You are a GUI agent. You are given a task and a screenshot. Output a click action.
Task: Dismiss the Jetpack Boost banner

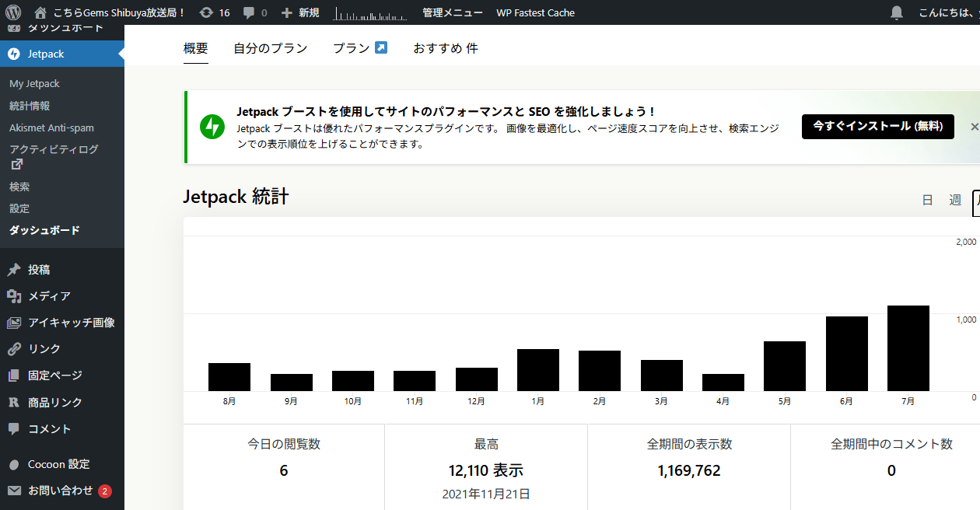coord(975,127)
